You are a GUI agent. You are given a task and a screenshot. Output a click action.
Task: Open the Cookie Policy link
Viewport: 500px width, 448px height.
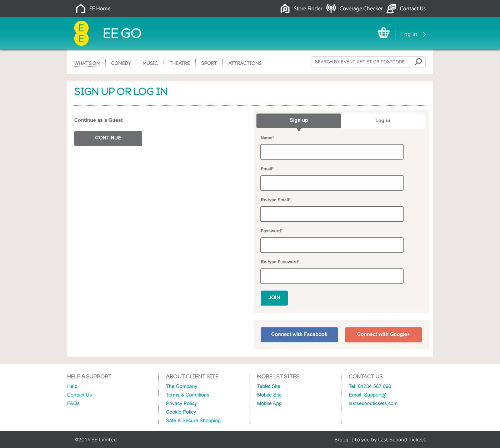(x=181, y=412)
